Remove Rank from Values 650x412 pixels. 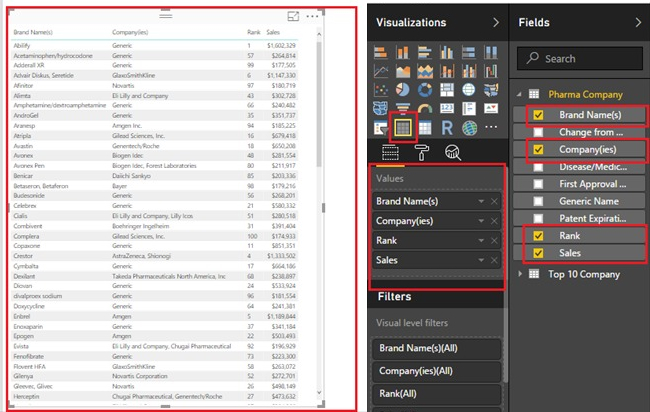tap(494, 240)
